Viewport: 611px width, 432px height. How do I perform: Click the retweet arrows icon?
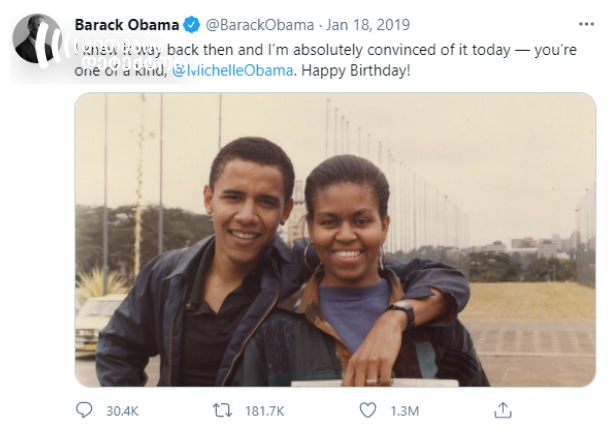pyautogui.click(x=223, y=410)
